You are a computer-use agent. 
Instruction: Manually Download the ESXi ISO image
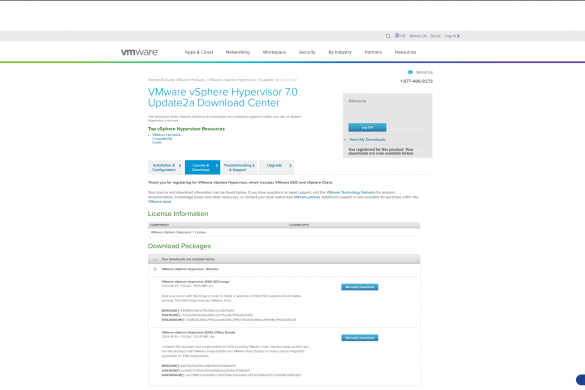(360, 287)
